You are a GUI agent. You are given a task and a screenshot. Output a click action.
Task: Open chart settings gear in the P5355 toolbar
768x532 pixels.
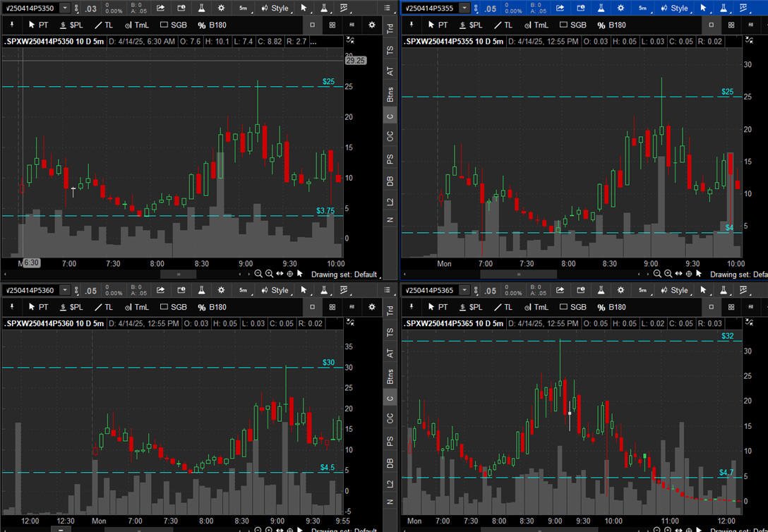pyautogui.click(x=621, y=8)
